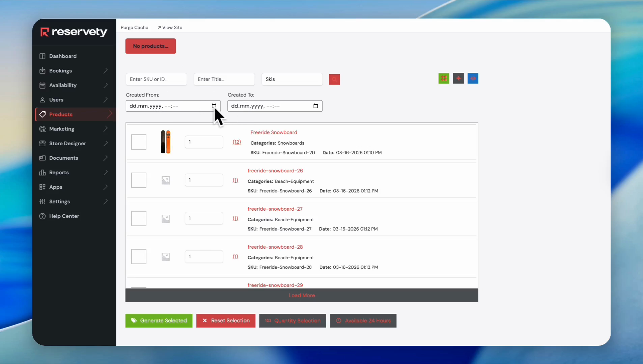Open Dashboard in the sidebar

click(x=63, y=56)
